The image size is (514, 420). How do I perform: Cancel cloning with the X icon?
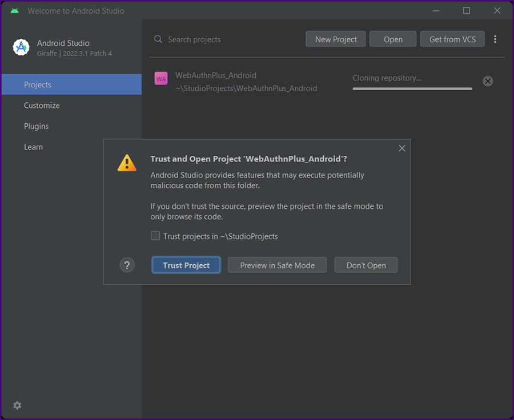coord(488,81)
